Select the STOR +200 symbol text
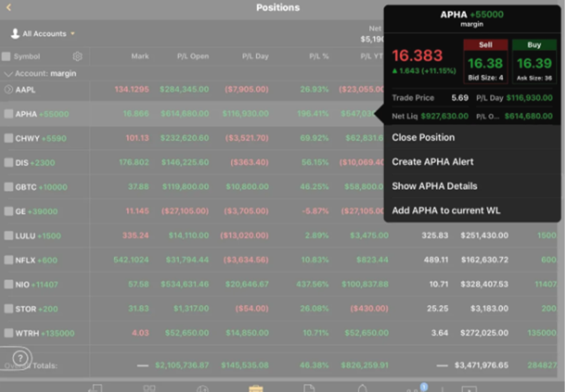The image size is (565, 392). tap(36, 309)
